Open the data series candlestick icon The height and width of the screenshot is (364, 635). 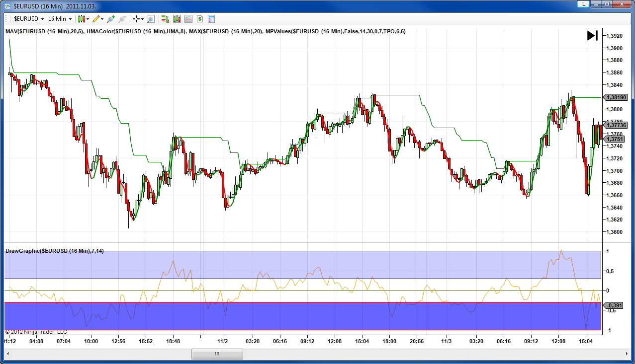[177, 19]
